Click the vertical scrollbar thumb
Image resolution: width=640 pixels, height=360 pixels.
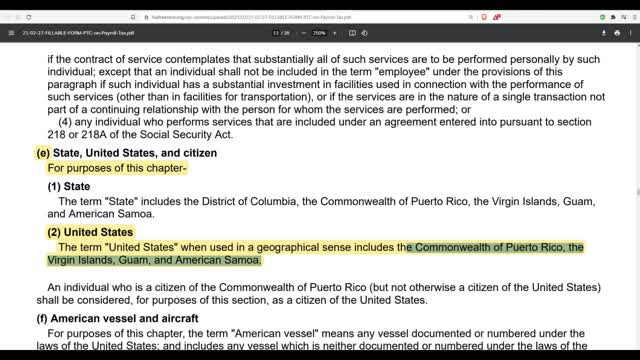pos(638,192)
